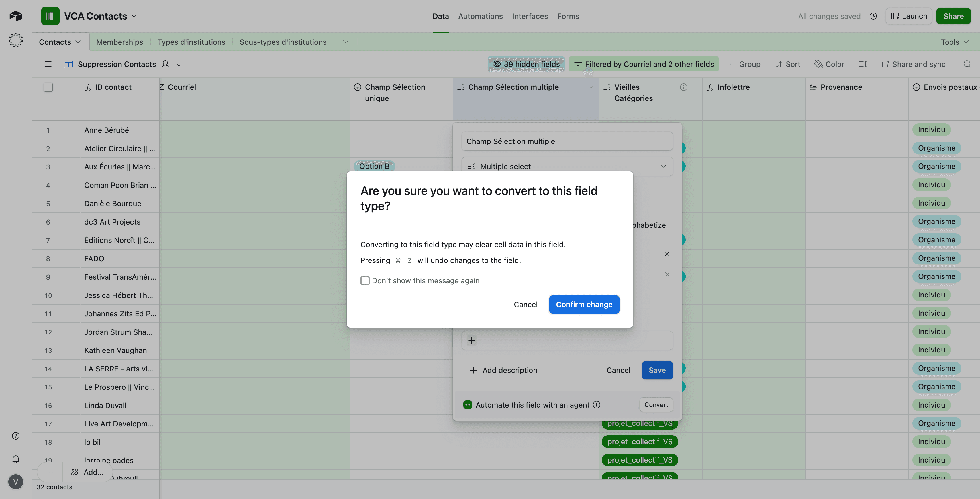Viewport: 980px width, 499px height.
Task: Cancel the convert field type dialog
Action: (x=525, y=305)
